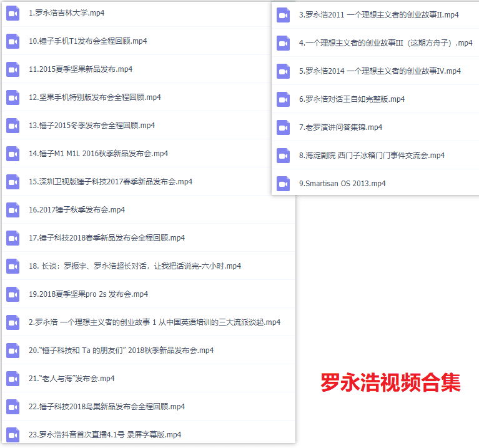Click video icon beside 21.老人与海发布会.mp4
Image resolution: width=479 pixels, height=448 pixels.
(13, 379)
